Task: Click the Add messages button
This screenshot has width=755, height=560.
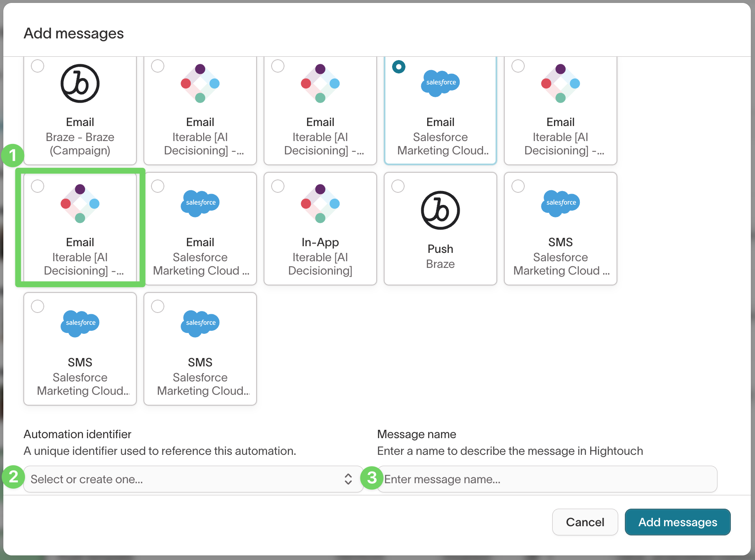Action: pos(677,522)
